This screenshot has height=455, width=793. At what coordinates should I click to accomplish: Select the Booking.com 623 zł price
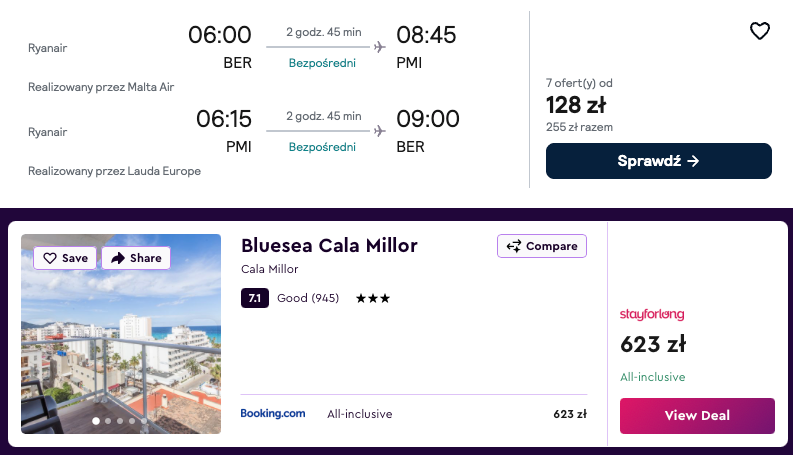pyautogui.click(x=569, y=414)
